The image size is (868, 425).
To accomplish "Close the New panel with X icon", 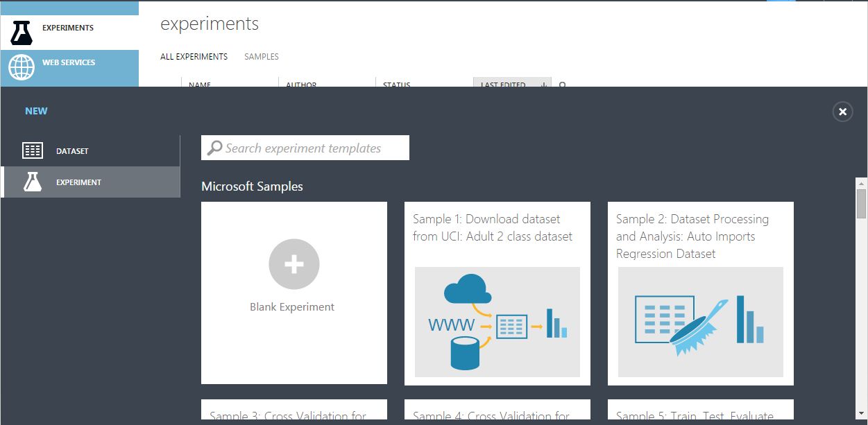I will 842,112.
